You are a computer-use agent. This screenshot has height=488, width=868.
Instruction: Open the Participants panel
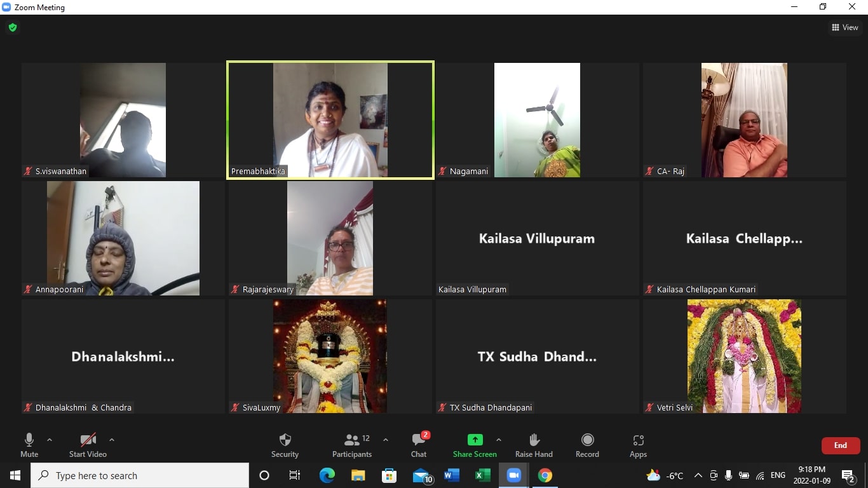click(x=352, y=445)
